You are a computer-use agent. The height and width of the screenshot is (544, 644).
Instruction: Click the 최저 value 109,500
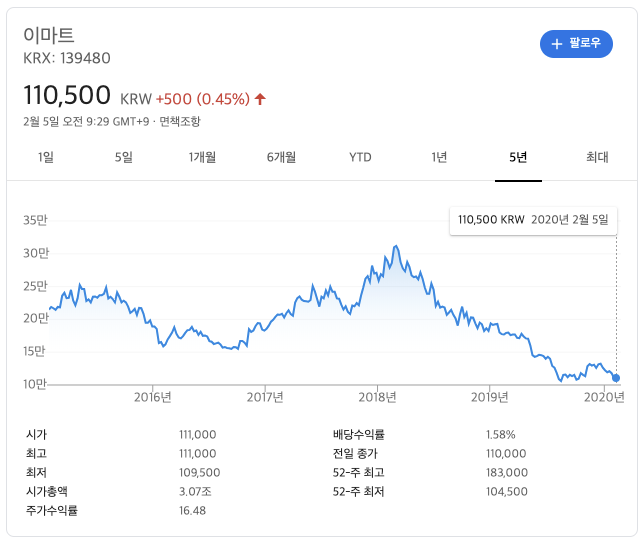tap(200, 473)
